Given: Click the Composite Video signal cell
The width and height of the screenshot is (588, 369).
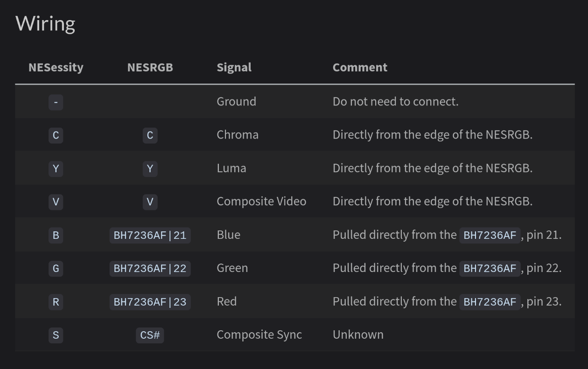Looking at the screenshot, I should pos(261,202).
